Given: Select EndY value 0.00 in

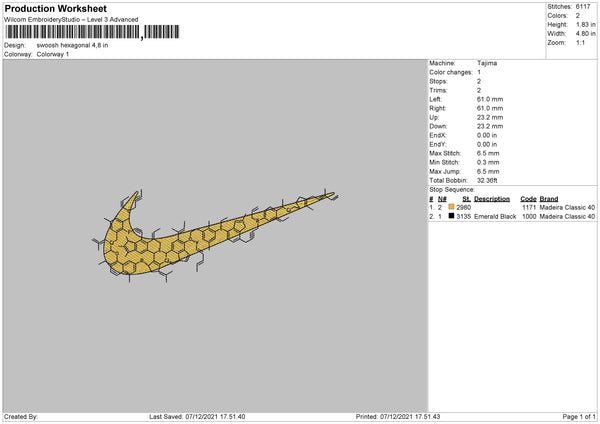Looking at the screenshot, I should pyautogui.click(x=487, y=145).
